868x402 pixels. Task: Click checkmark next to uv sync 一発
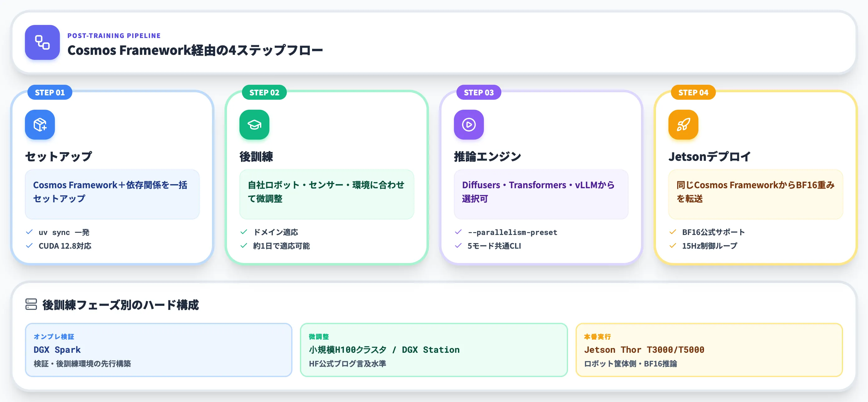click(29, 232)
